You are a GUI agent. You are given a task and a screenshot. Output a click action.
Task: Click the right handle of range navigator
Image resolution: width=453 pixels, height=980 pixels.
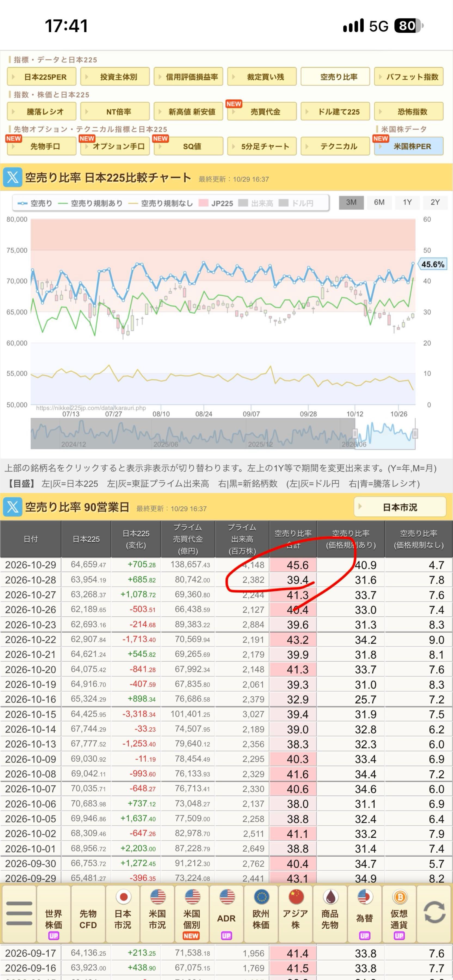click(x=415, y=433)
